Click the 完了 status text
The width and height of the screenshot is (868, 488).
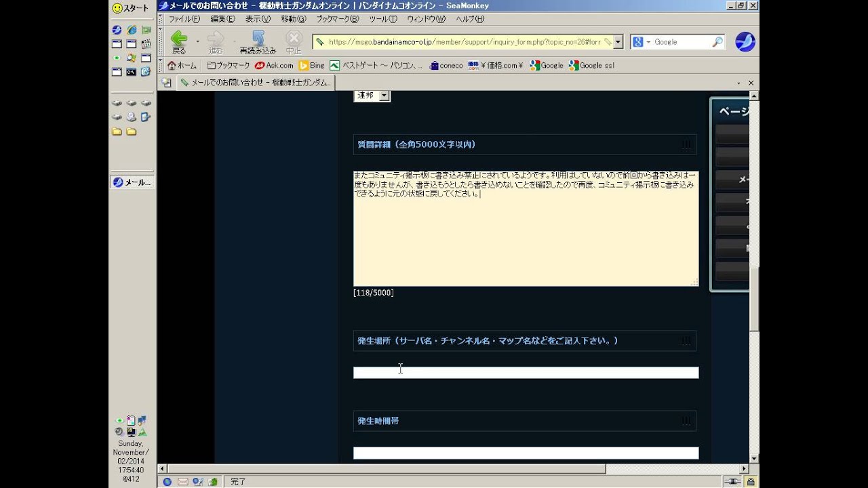point(238,482)
